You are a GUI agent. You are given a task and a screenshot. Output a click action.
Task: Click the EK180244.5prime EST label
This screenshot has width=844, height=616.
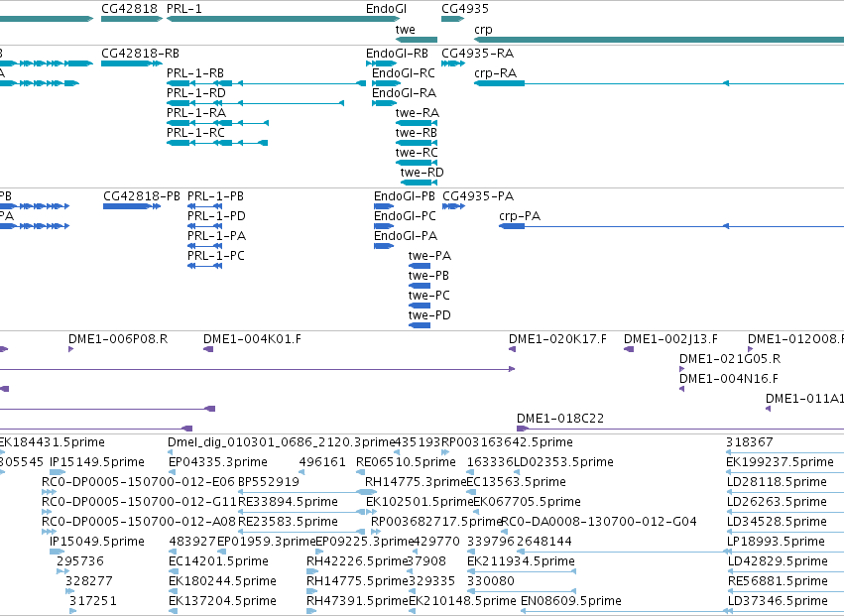pos(222,581)
